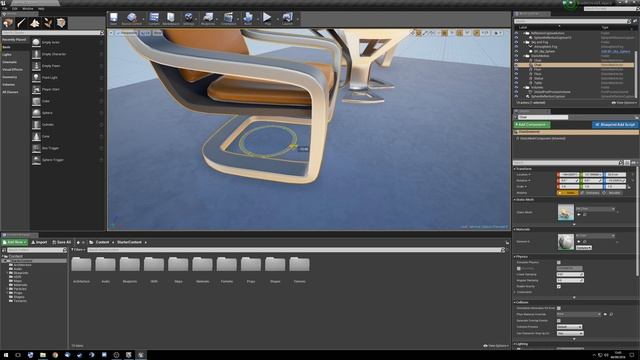Select Cube icon in placement list
Viewport: 640px width, 360px height.
(36, 101)
